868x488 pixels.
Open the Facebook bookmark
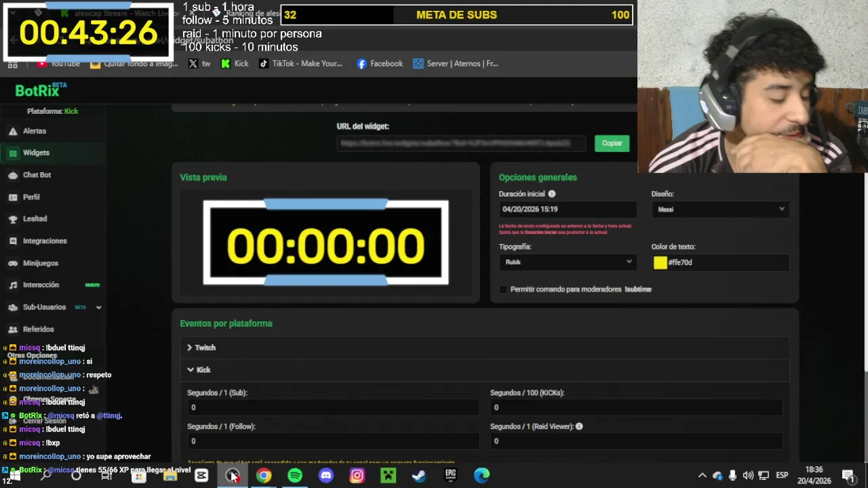pyautogui.click(x=380, y=64)
